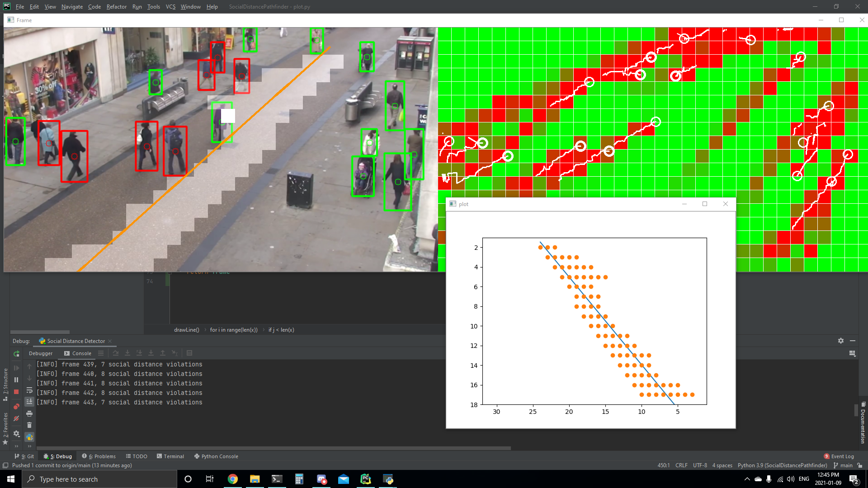Expand hidden left debug toolbar actions
Image resolution: width=868 pixels, height=488 pixels.
click(x=16, y=446)
